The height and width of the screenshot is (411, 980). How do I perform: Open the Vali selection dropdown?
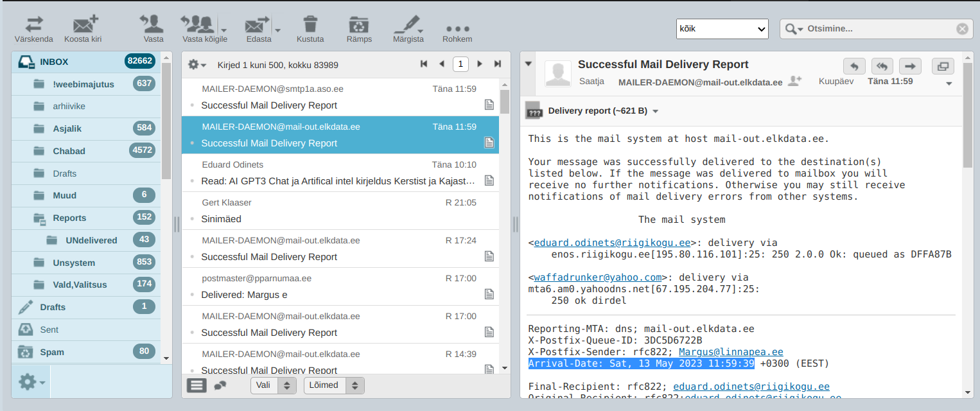tap(273, 385)
